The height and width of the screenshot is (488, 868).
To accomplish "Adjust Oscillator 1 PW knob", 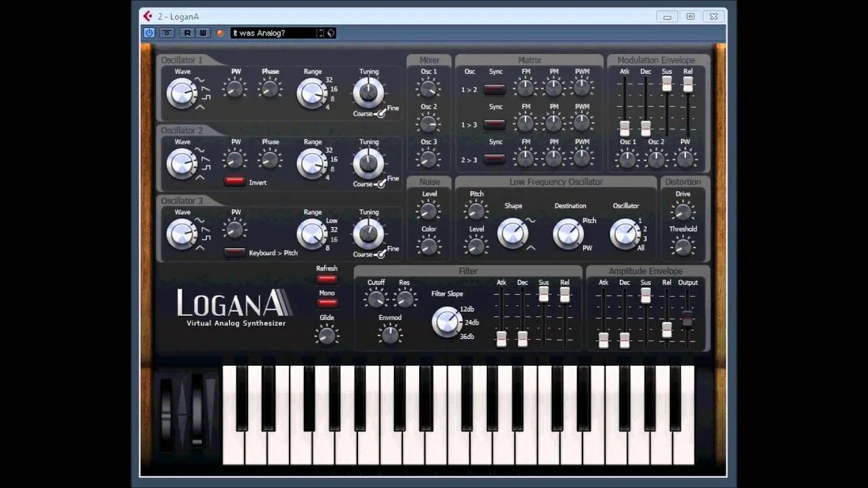I will pos(235,88).
